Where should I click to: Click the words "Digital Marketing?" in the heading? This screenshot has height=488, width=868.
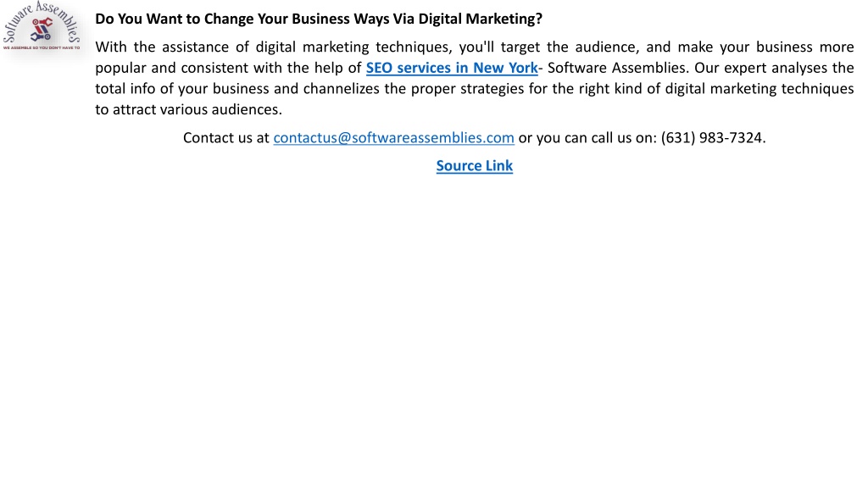tap(480, 19)
